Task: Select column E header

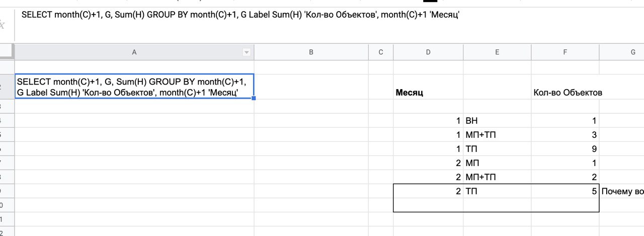Action: [497, 52]
